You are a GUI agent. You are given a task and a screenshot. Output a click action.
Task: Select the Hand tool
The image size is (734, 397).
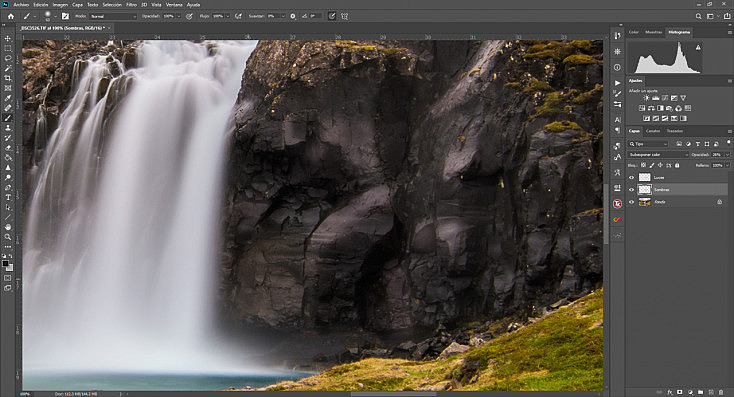[8, 227]
